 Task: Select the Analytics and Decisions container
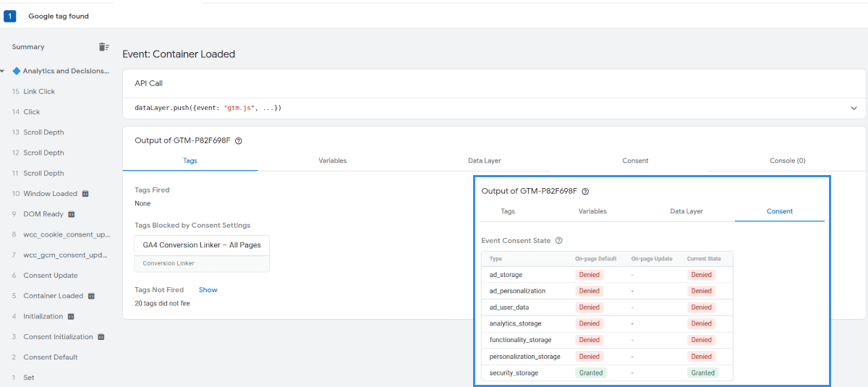pos(66,71)
